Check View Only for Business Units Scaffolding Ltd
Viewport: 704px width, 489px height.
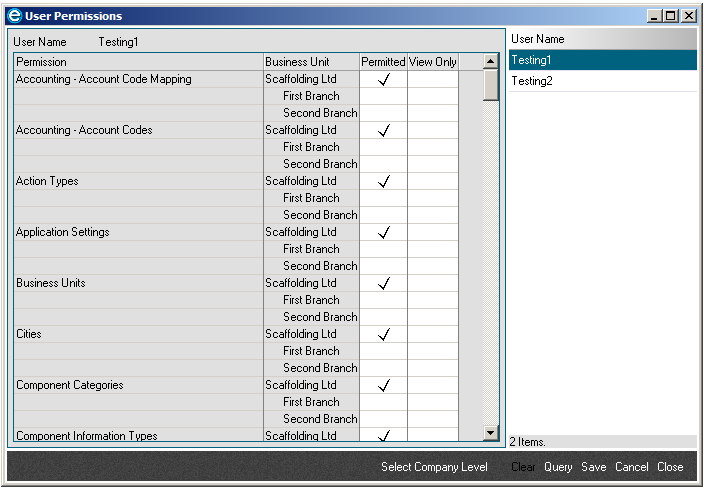[x=432, y=284]
